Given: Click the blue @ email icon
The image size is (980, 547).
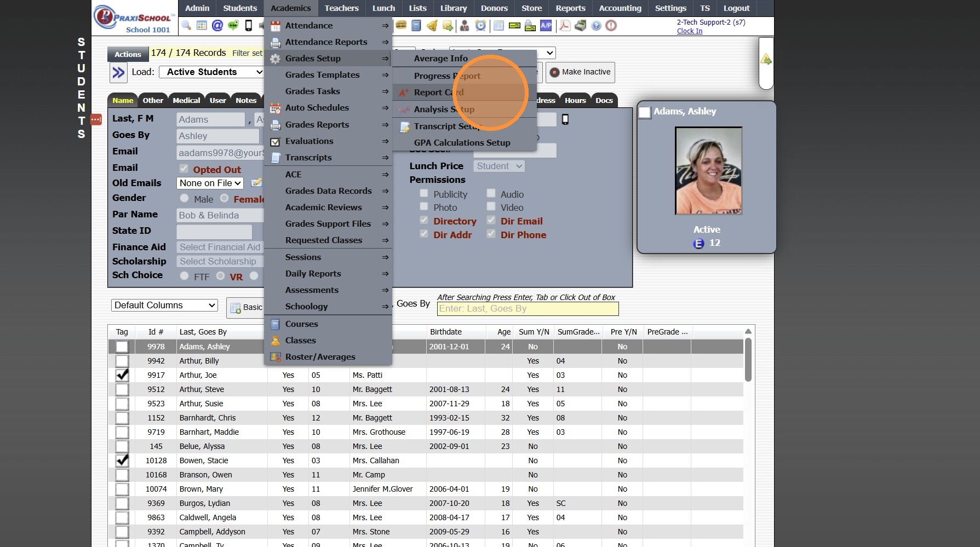Looking at the screenshot, I should pos(217,25).
